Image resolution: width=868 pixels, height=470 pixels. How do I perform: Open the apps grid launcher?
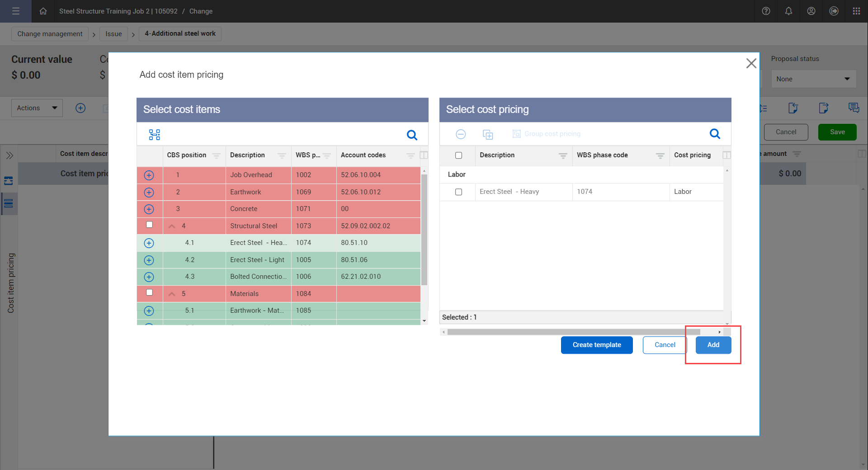coord(856,11)
